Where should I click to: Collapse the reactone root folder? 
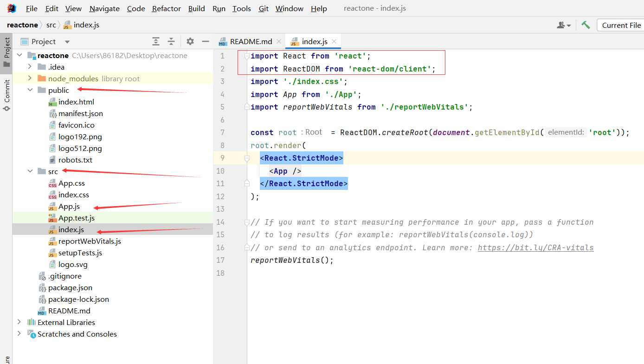coord(19,55)
